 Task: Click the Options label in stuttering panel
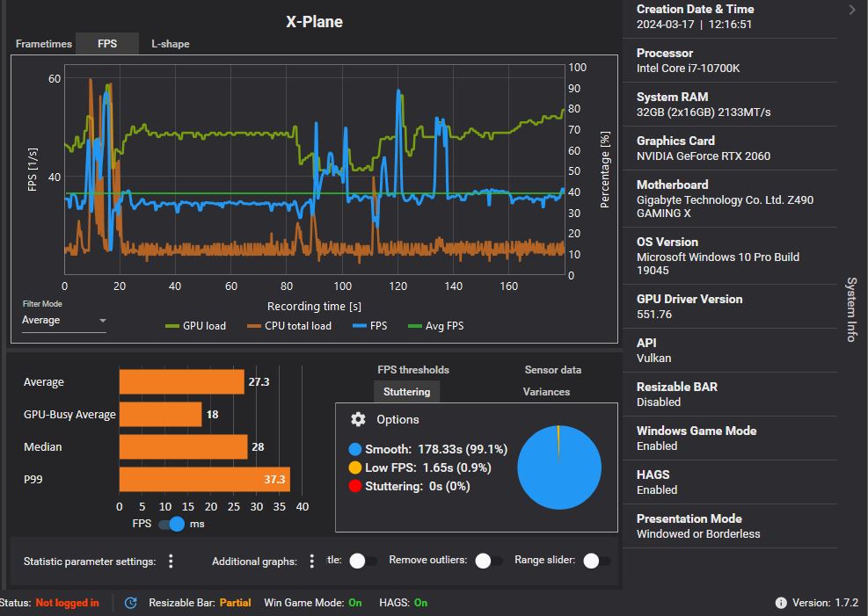(398, 419)
